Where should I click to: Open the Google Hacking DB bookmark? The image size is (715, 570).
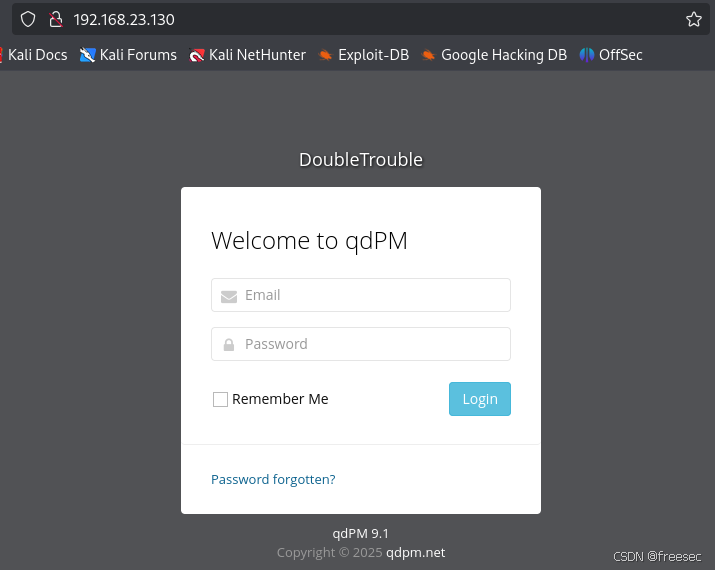point(494,55)
